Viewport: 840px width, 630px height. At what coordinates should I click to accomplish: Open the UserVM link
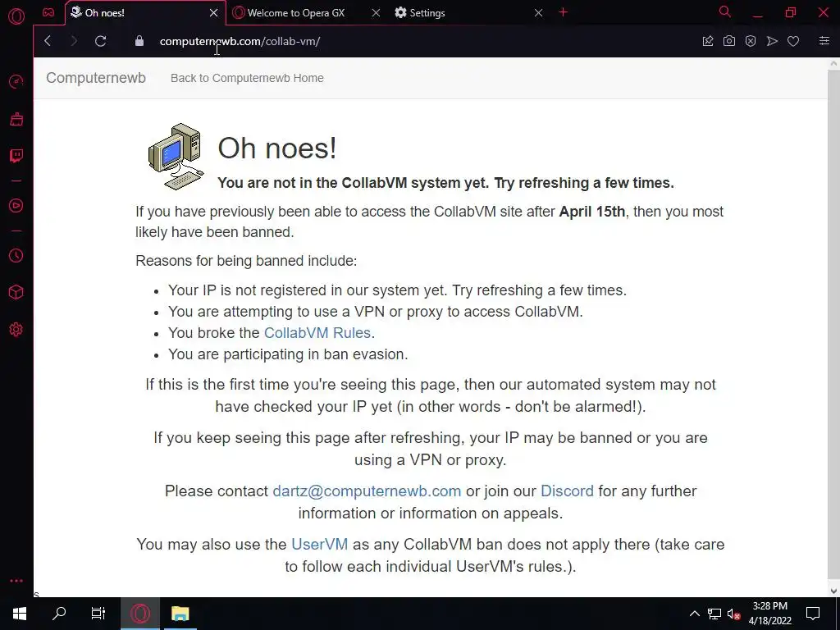pos(319,545)
